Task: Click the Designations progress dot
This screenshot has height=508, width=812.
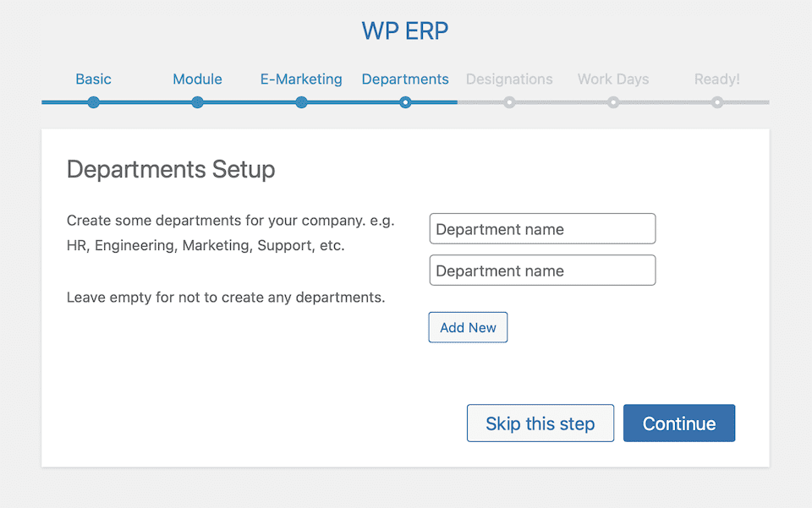Action: (509, 102)
